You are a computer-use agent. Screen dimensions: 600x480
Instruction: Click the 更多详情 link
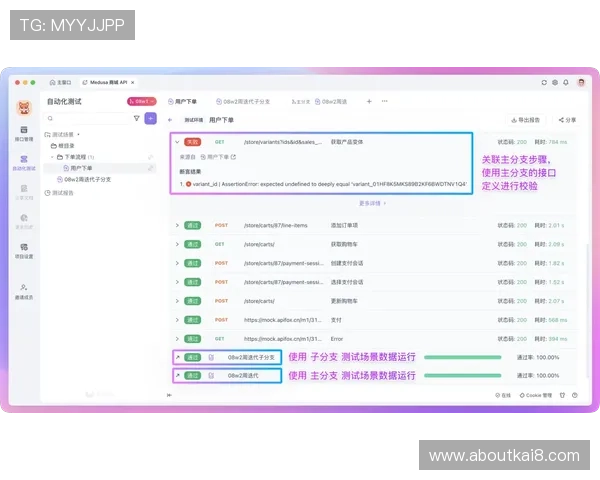(x=372, y=203)
